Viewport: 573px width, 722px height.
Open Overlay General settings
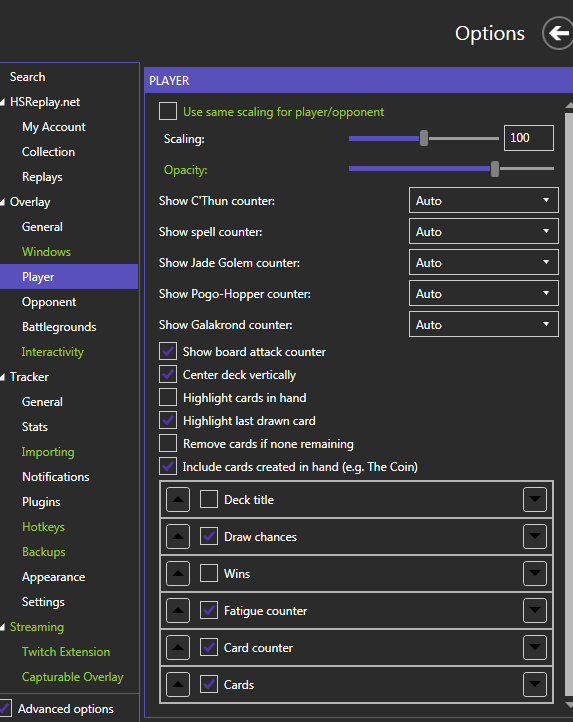click(x=42, y=227)
